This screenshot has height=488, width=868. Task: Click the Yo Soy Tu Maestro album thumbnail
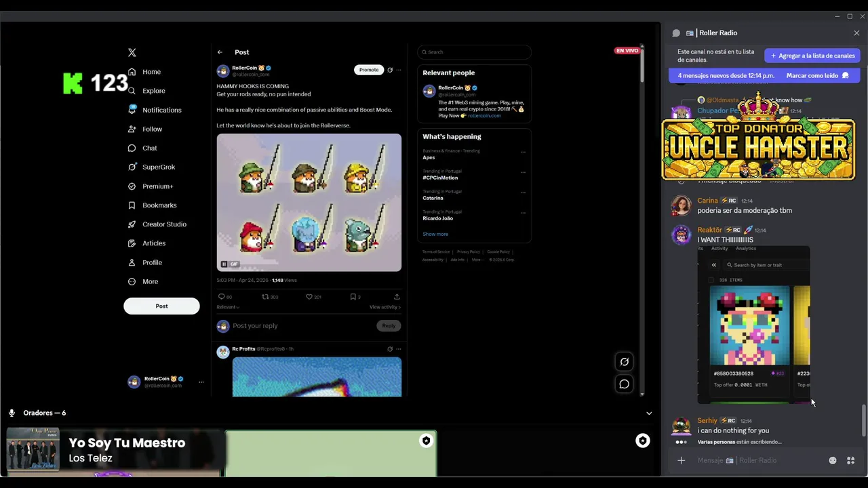pyautogui.click(x=33, y=449)
